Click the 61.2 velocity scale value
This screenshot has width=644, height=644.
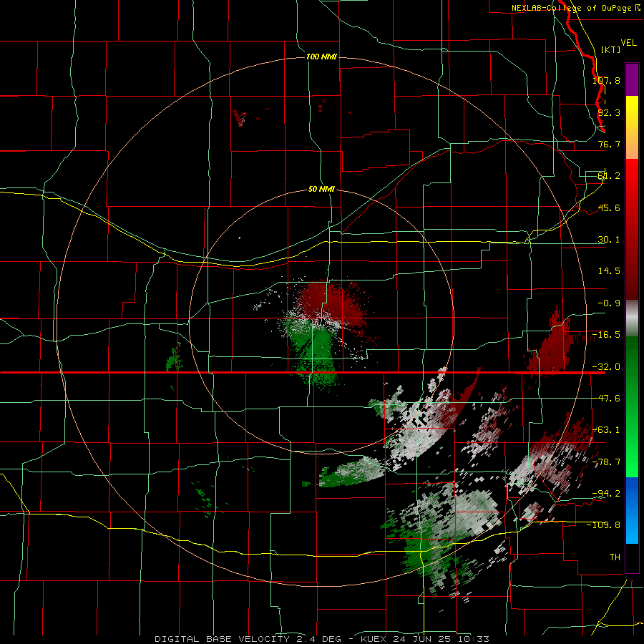609,176
